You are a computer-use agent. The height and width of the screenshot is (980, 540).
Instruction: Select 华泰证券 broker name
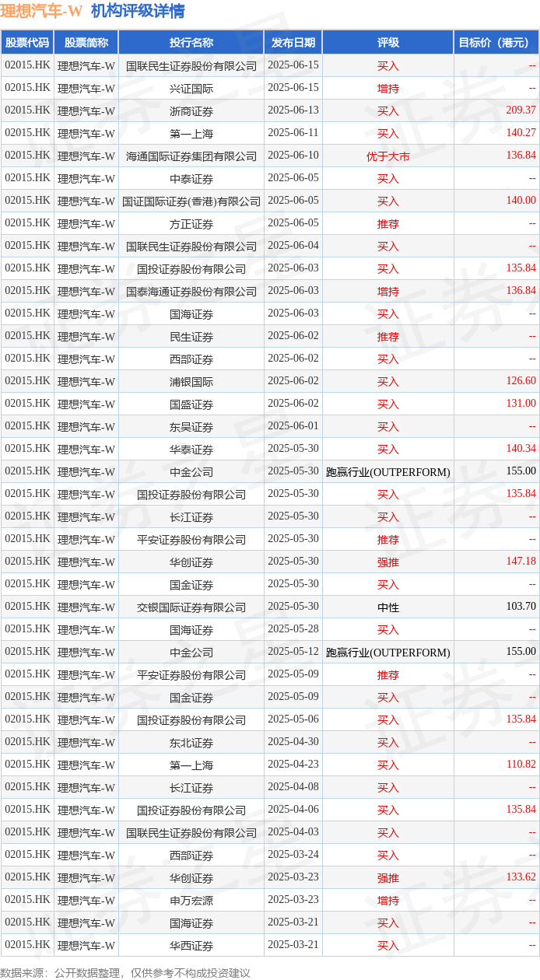tap(191, 450)
